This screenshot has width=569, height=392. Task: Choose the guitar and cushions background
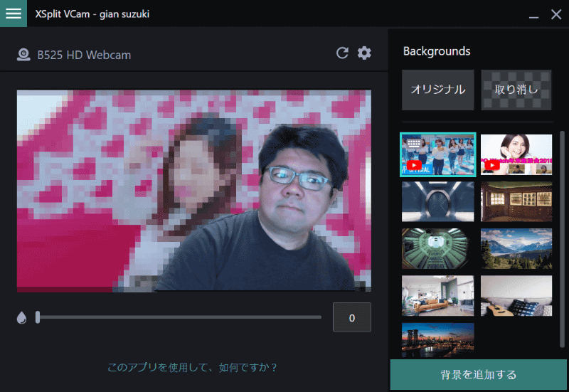pyautogui.click(x=516, y=295)
